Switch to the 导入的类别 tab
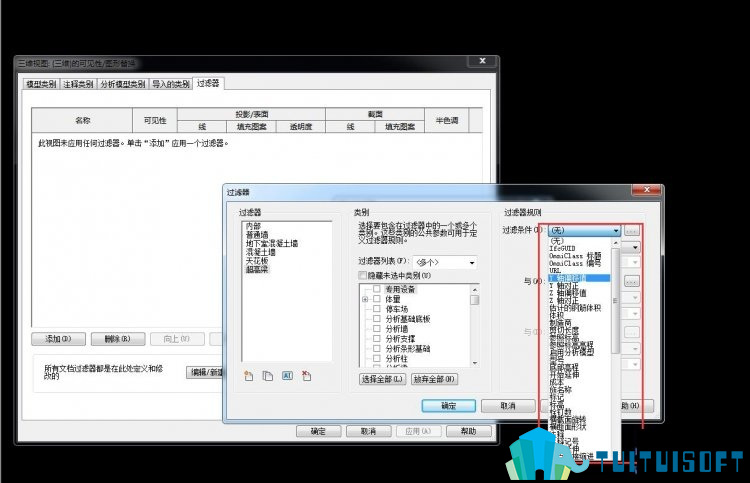The height and width of the screenshot is (483, 750). tap(171, 84)
